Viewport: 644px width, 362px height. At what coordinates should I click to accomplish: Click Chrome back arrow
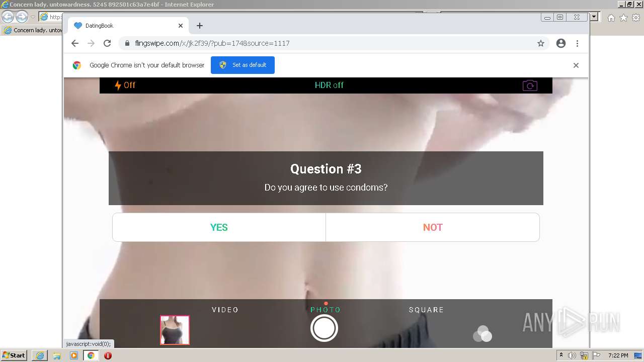(x=75, y=43)
